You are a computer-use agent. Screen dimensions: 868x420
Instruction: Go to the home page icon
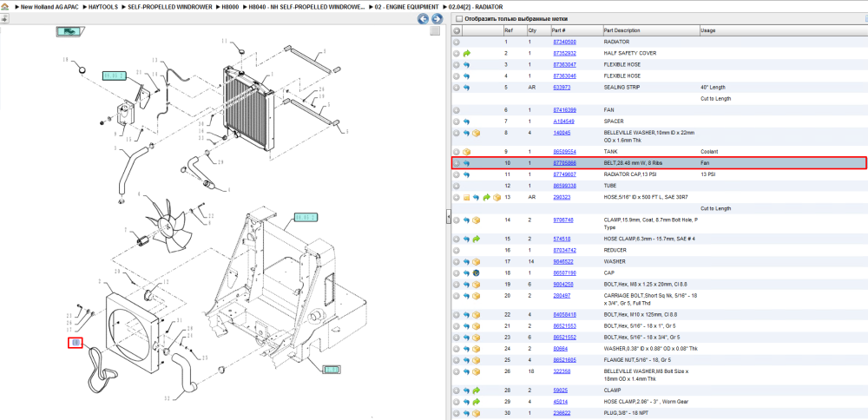click(x=4, y=7)
